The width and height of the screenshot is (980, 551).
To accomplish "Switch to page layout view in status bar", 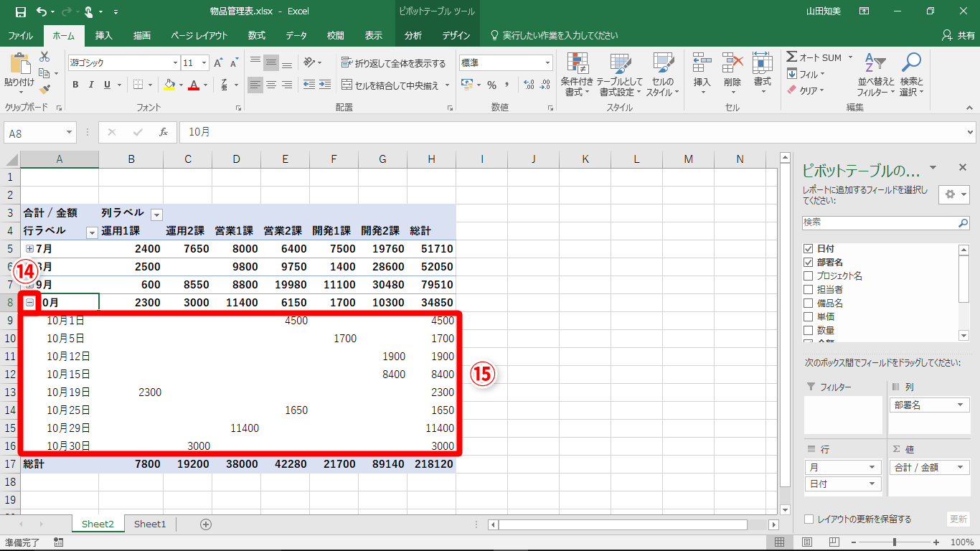I will click(x=807, y=542).
